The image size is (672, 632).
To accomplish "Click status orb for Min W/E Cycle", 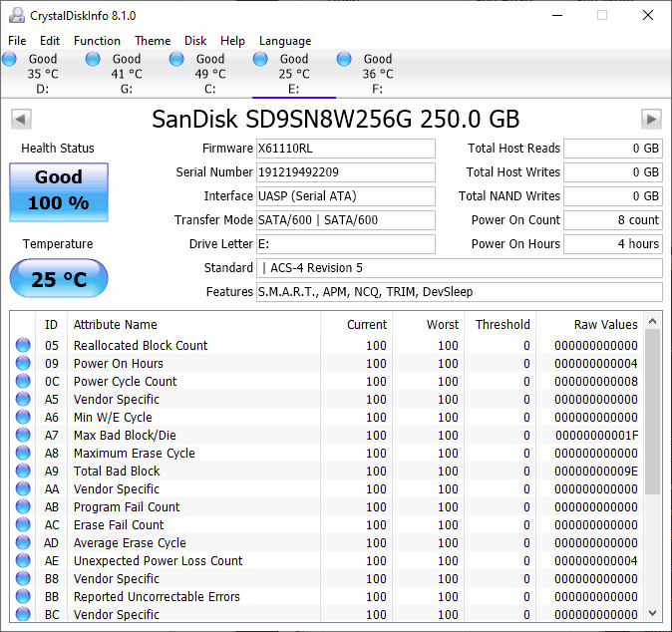I will click(x=23, y=417).
